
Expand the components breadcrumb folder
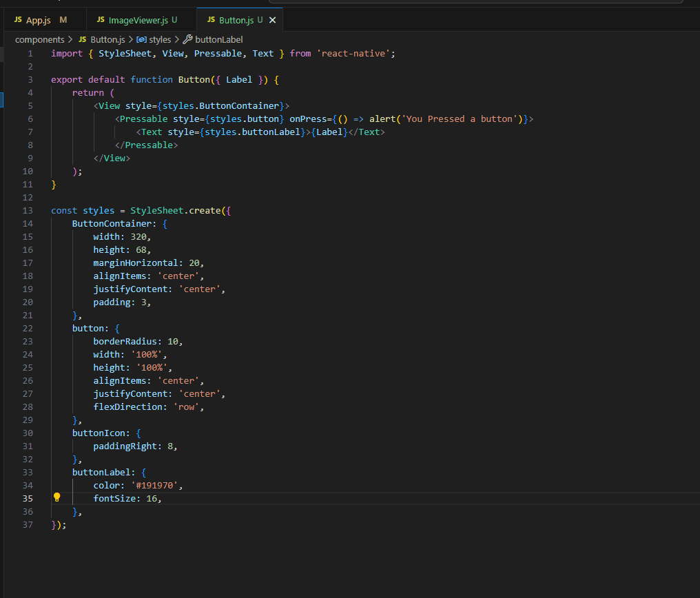click(x=39, y=40)
